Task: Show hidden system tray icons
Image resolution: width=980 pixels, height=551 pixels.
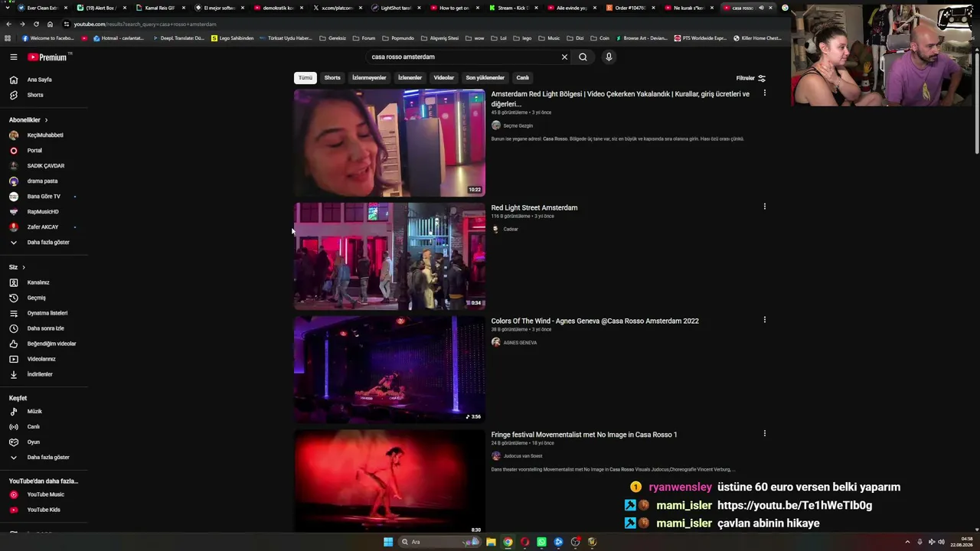Action: point(907,542)
